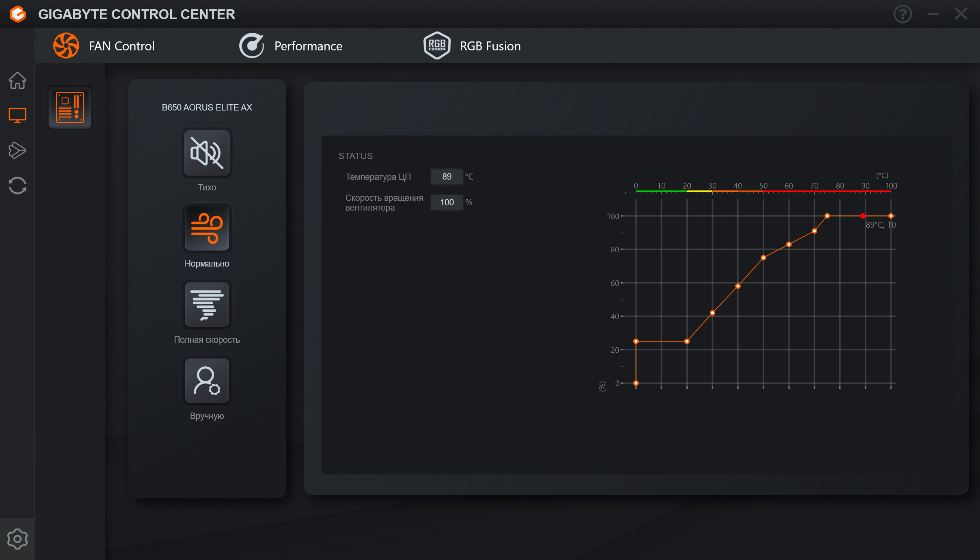Click the B650 motherboard device thumbnail
The image size is (980, 560).
click(69, 107)
